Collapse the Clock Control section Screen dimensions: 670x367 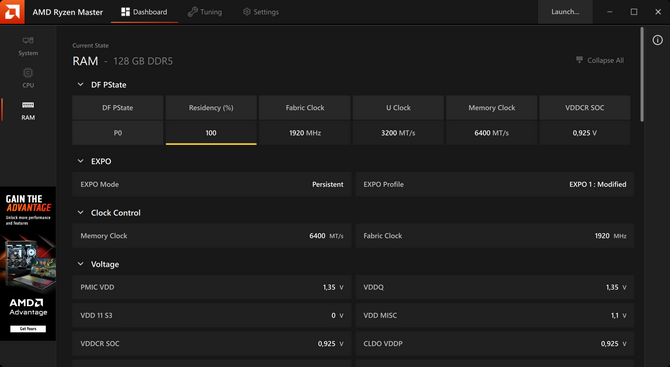pyautogui.click(x=80, y=212)
